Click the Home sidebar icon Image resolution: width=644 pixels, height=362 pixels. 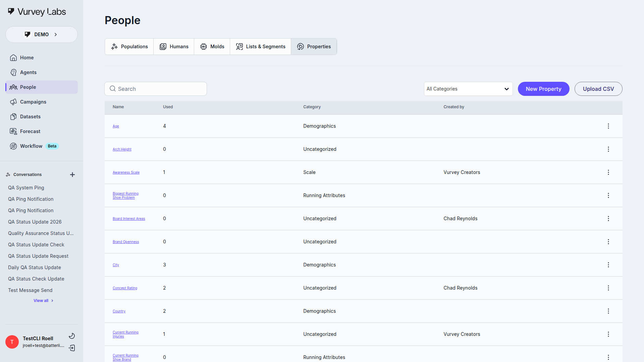click(x=13, y=58)
